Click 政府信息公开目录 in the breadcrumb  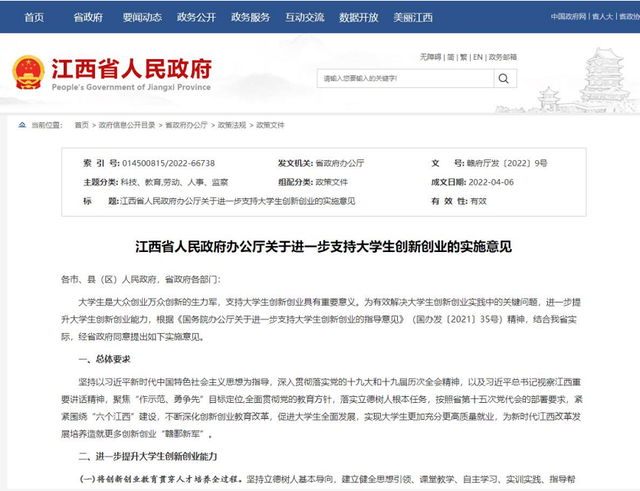click(127, 125)
